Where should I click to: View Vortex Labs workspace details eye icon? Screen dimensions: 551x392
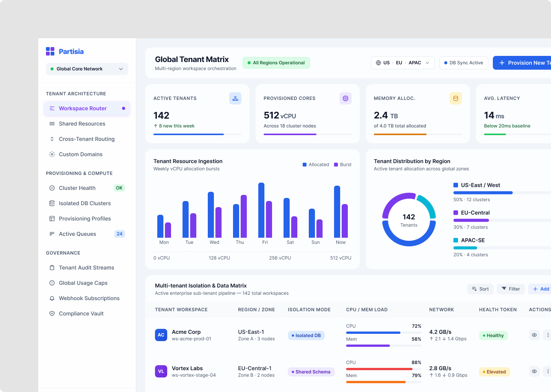pyautogui.click(x=534, y=371)
